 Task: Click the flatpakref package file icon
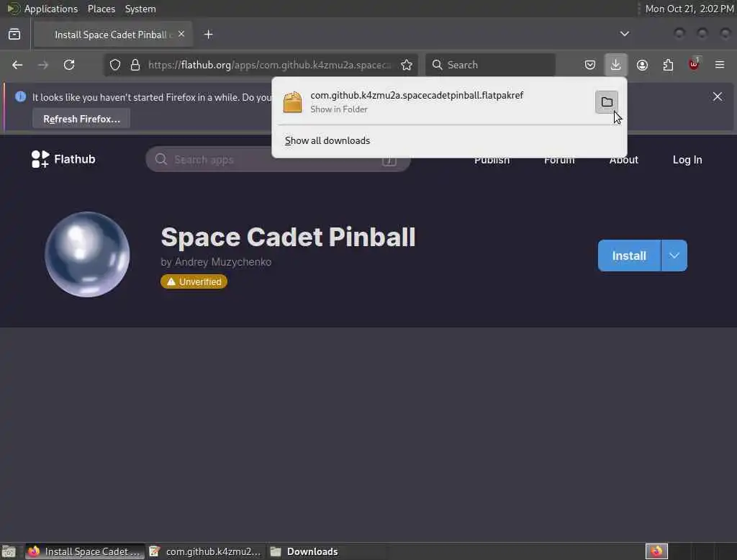[x=292, y=102]
